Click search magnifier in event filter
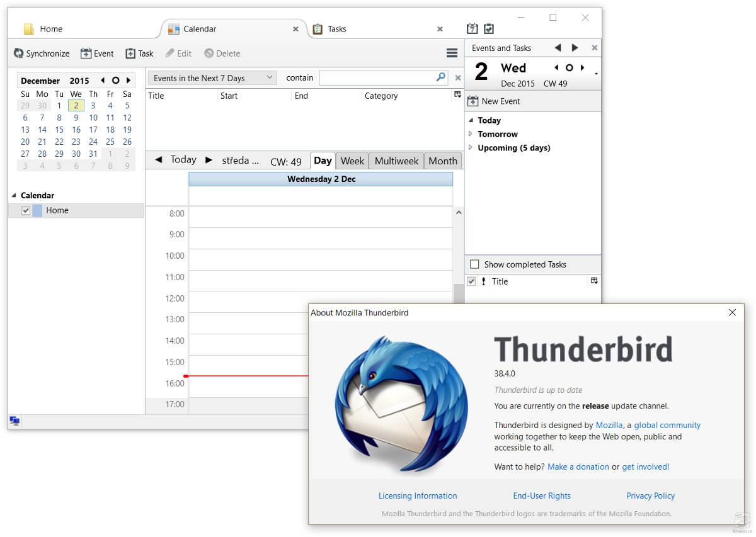The height and width of the screenshot is (537, 756). [441, 77]
